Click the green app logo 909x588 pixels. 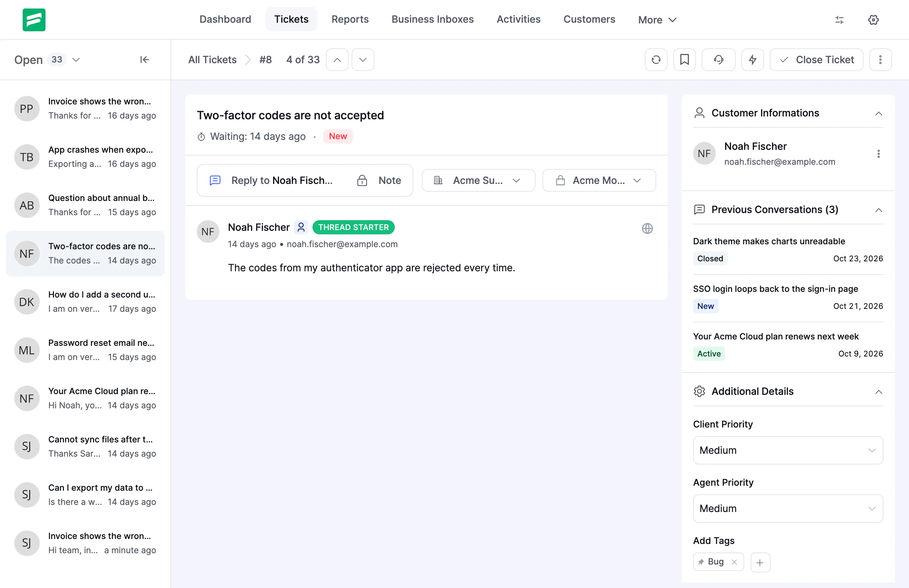click(x=34, y=20)
